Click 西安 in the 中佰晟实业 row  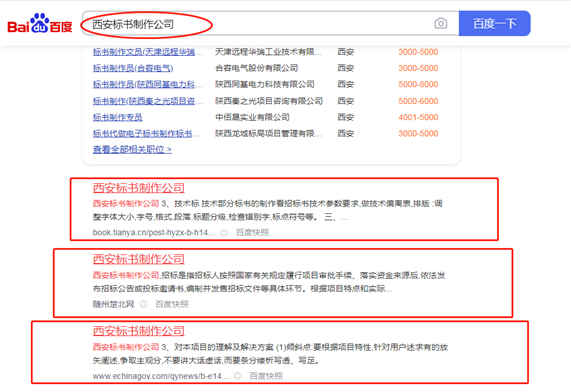click(x=346, y=117)
